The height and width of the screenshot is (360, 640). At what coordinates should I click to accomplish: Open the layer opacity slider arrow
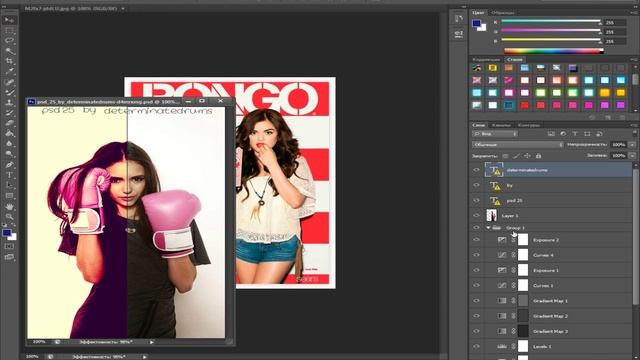(632, 144)
